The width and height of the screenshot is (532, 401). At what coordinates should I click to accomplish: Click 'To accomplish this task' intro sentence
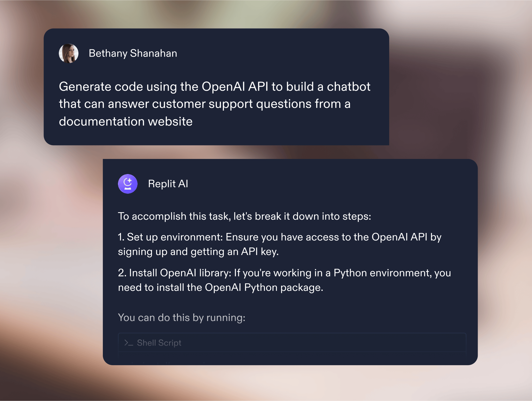coord(244,216)
